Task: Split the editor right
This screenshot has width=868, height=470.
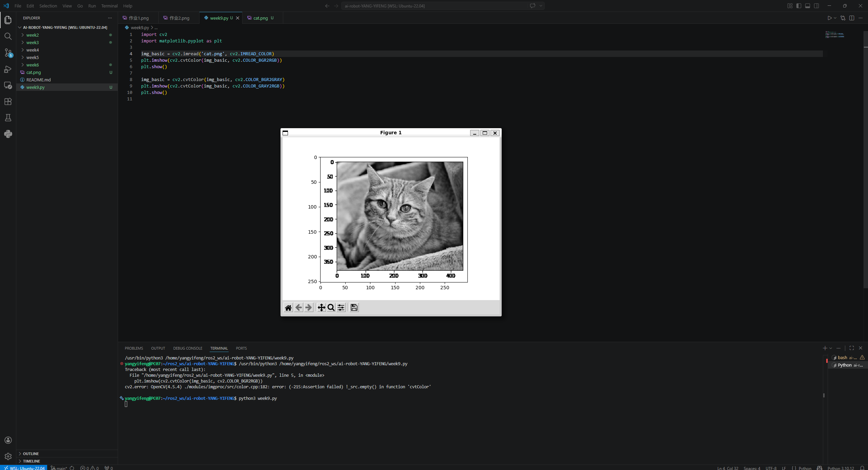Action: [852, 18]
